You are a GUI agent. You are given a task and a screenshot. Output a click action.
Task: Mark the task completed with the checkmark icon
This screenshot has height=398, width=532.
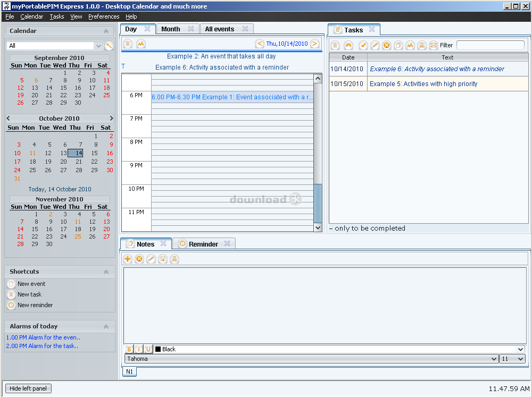(x=363, y=45)
